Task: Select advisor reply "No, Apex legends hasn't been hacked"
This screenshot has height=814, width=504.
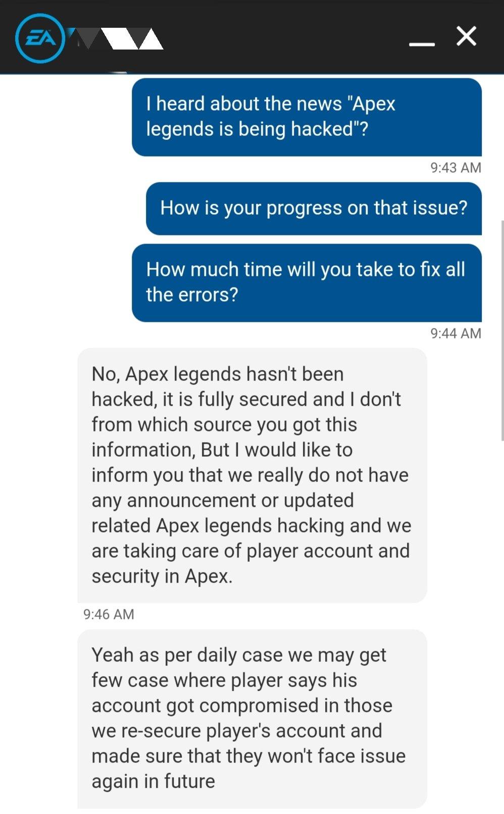Action: point(252,475)
